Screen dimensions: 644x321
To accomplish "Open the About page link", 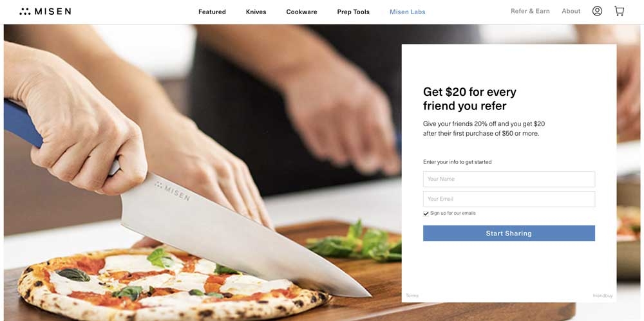I will click(571, 11).
